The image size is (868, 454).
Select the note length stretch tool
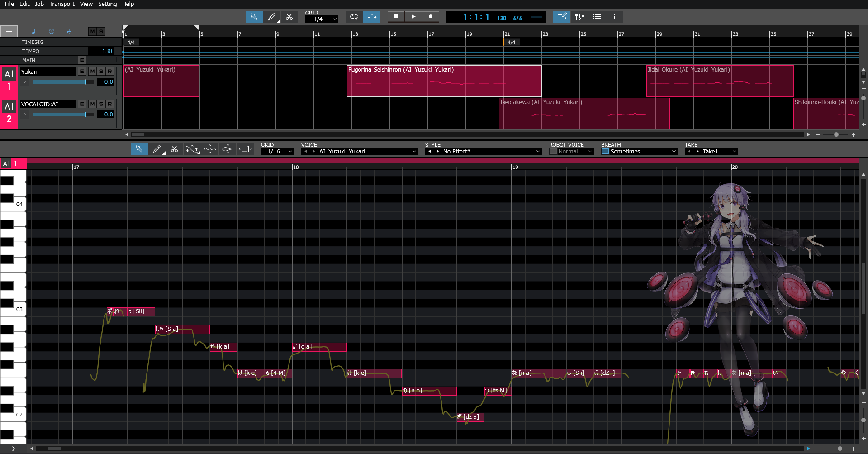[x=245, y=149]
